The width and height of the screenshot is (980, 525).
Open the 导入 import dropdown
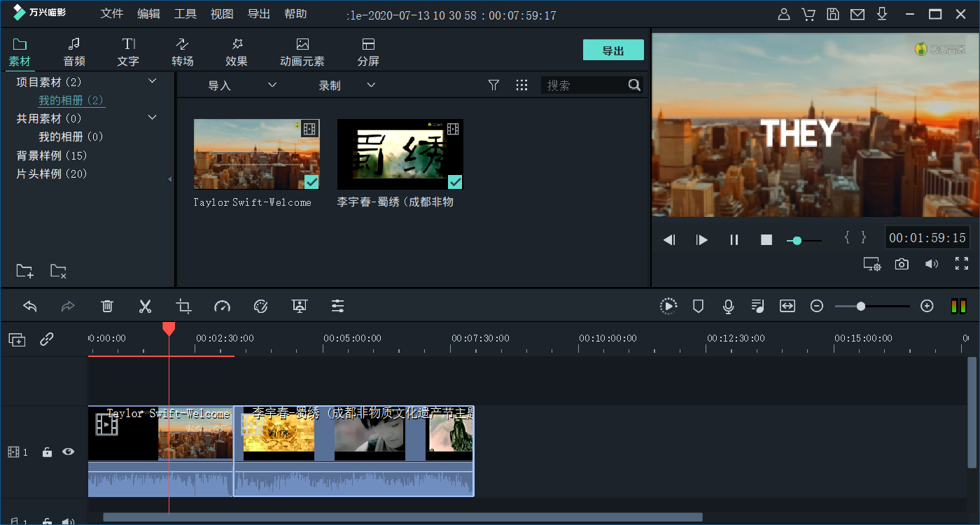[x=241, y=85]
